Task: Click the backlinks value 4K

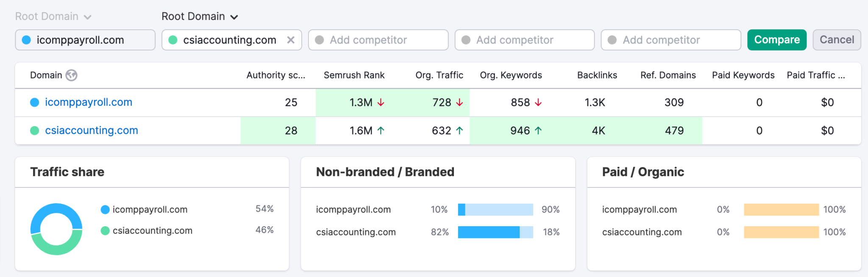Action: point(598,131)
